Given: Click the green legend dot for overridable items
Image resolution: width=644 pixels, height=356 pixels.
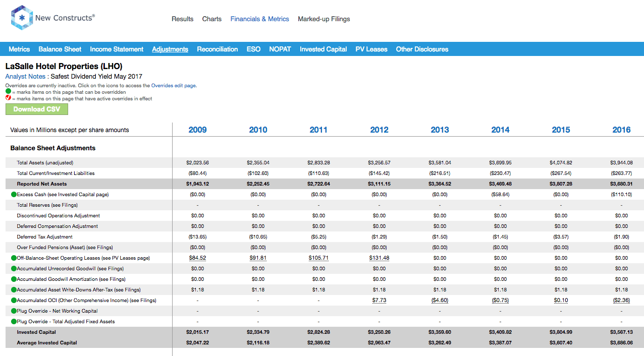Looking at the screenshot, I should tap(8, 92).
